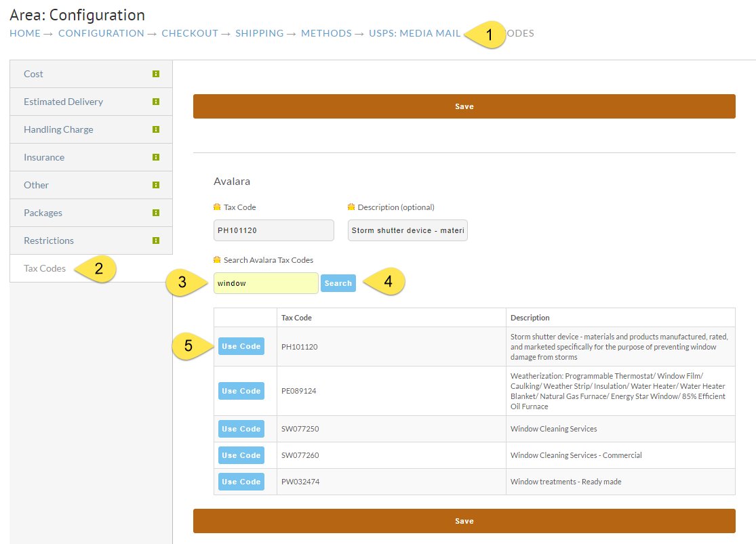
Task: Click the Search button for Avalara codes
Action: (x=338, y=283)
